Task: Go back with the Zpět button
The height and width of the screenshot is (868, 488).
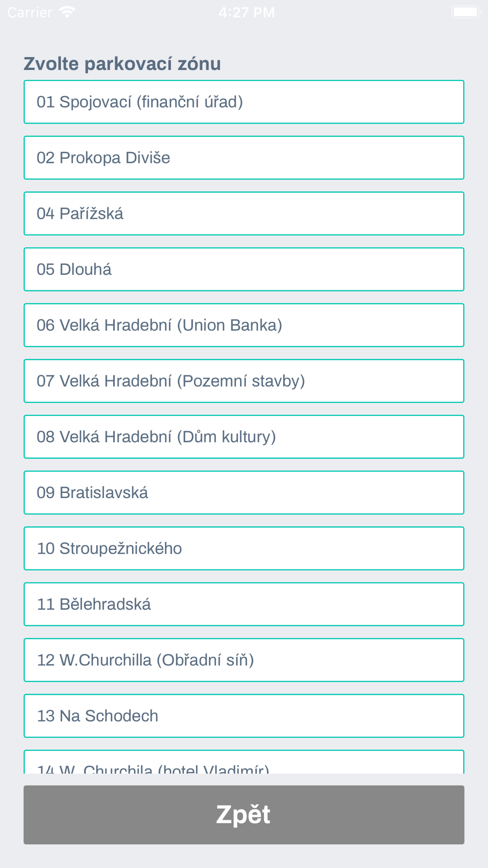Action: click(244, 815)
